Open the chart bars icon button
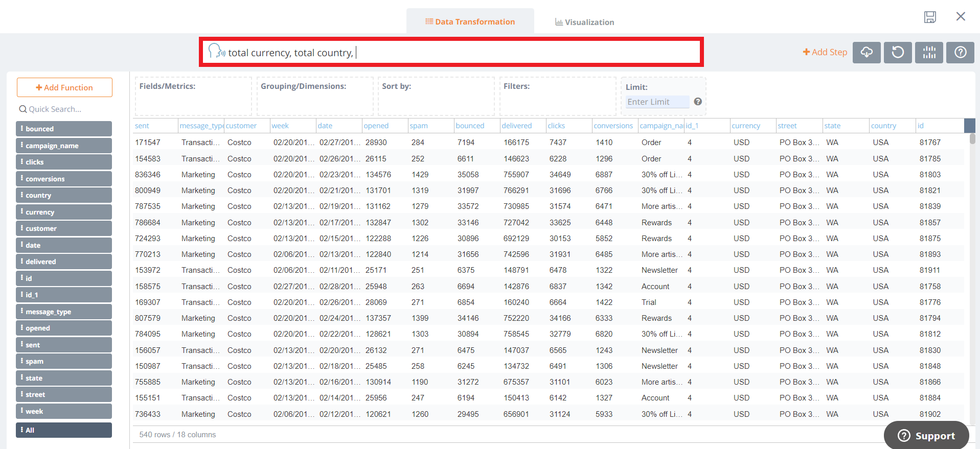The height and width of the screenshot is (449, 980). (x=929, y=52)
